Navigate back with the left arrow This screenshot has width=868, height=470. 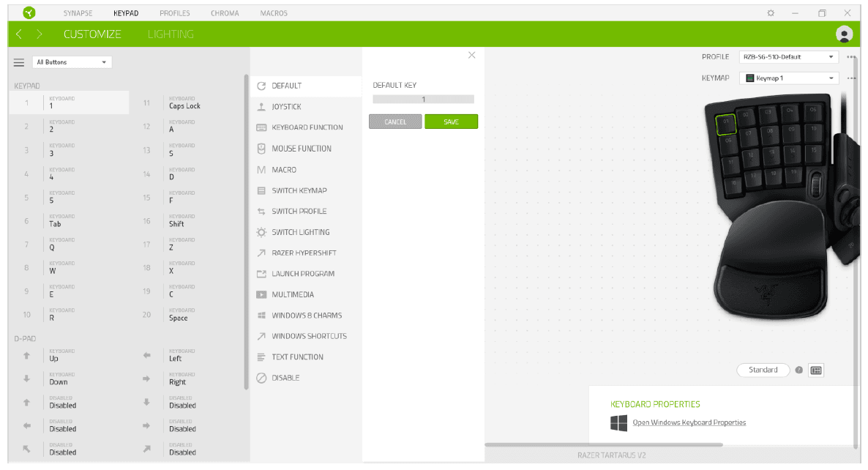(x=19, y=34)
